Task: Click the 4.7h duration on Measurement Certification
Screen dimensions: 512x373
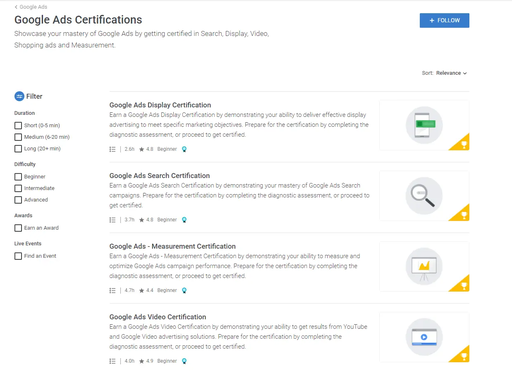Action: [x=129, y=291]
